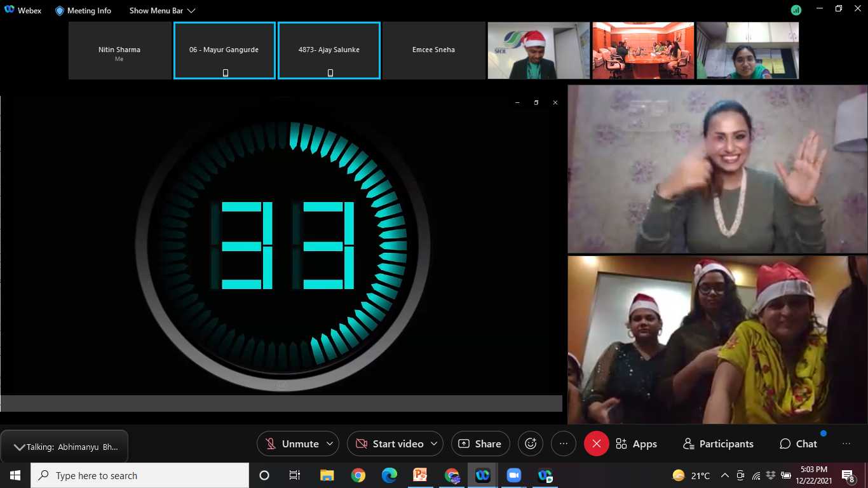Select video tile of woman with glasses

tap(748, 50)
